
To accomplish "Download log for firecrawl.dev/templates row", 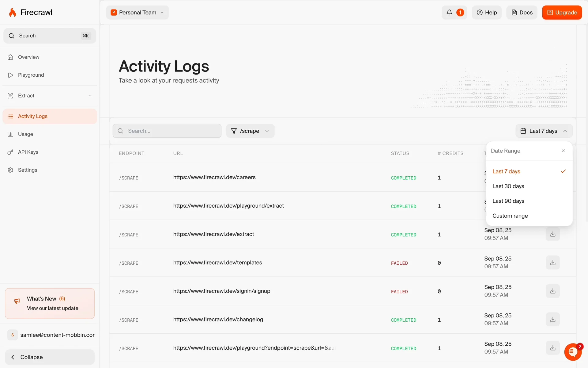I will (x=552, y=263).
